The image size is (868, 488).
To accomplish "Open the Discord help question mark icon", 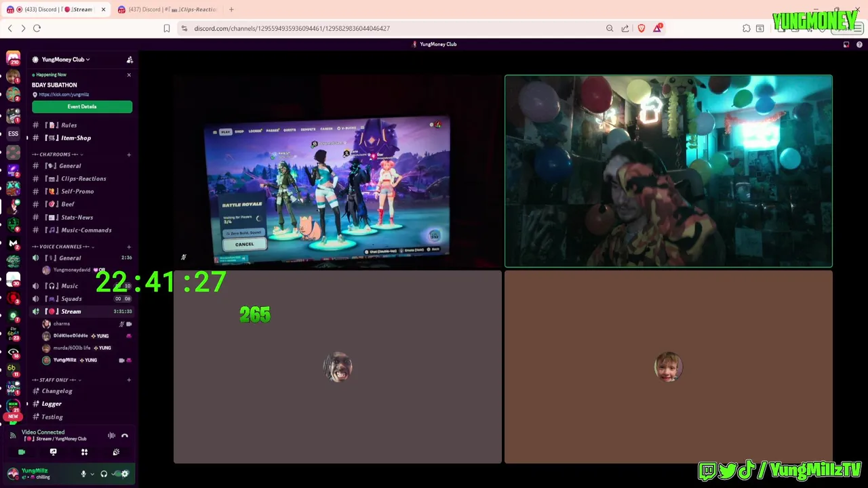I will [859, 45].
